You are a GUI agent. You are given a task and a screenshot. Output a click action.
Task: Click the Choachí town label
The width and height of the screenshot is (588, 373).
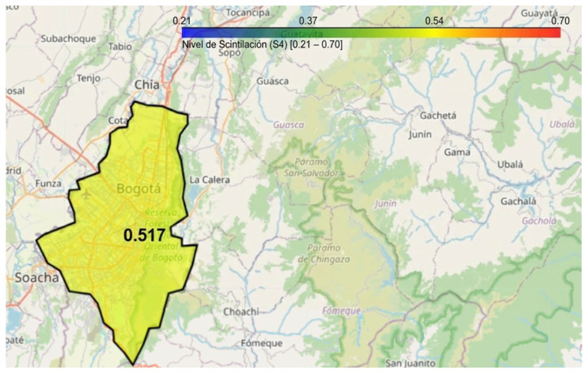click(x=241, y=311)
